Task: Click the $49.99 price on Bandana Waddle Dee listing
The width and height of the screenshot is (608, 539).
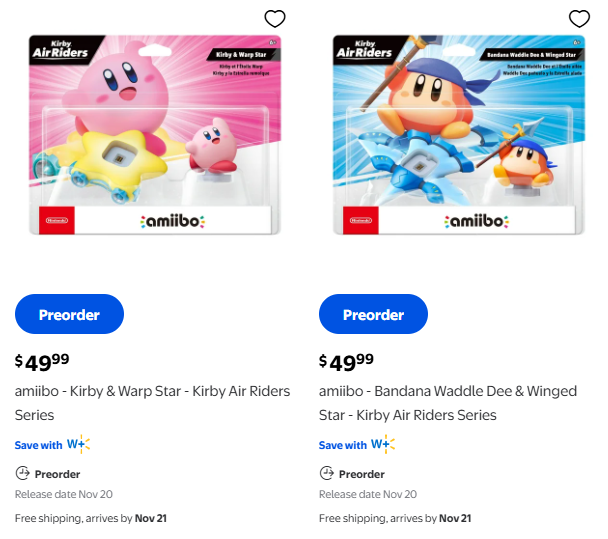Action: point(346,362)
